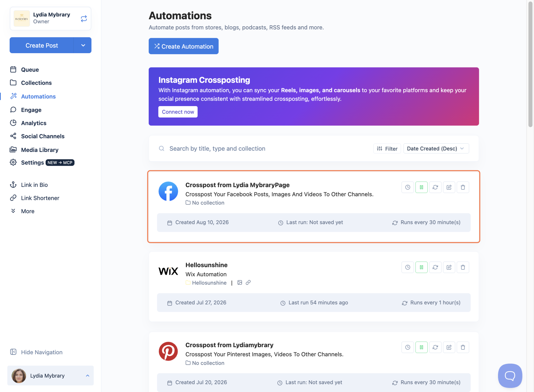Click the Hellosunshine automation title
The height and width of the screenshot is (392, 534).
[206, 265]
